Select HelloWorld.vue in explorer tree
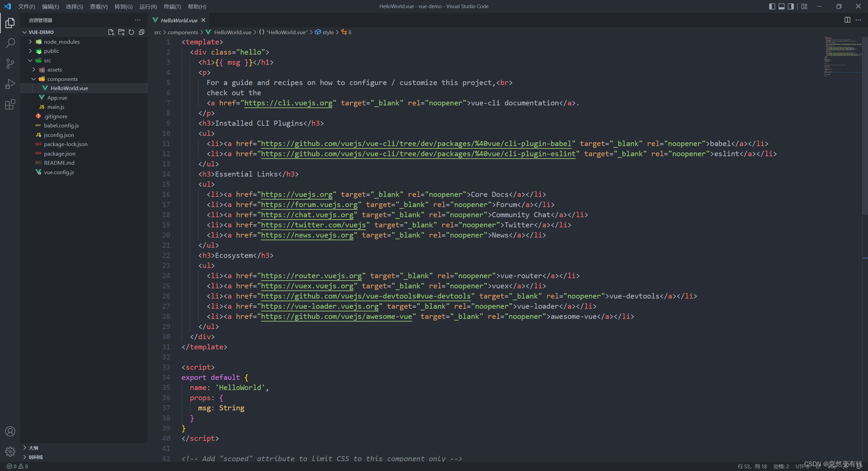The image size is (868, 471). (84, 88)
